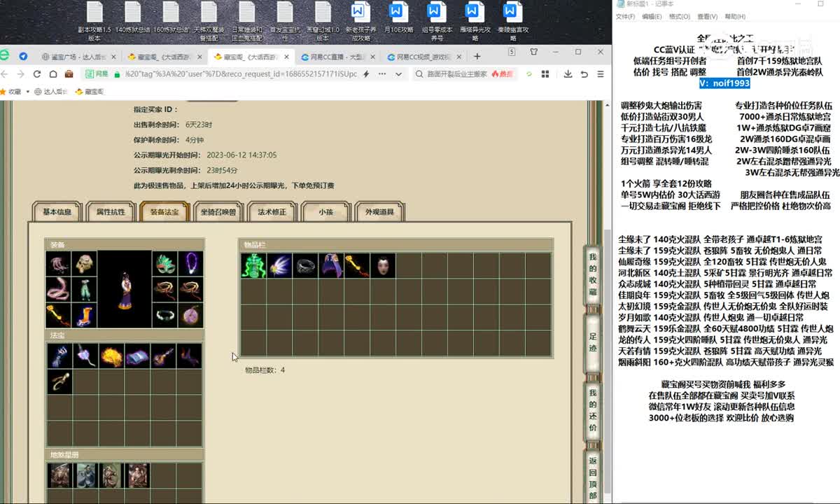840x504 pixels.
Task: Click the first summon pet portrait in 地煞星册
Action: (59, 475)
